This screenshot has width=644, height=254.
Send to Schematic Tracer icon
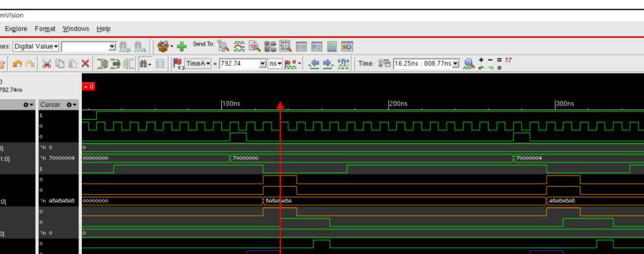(270, 46)
